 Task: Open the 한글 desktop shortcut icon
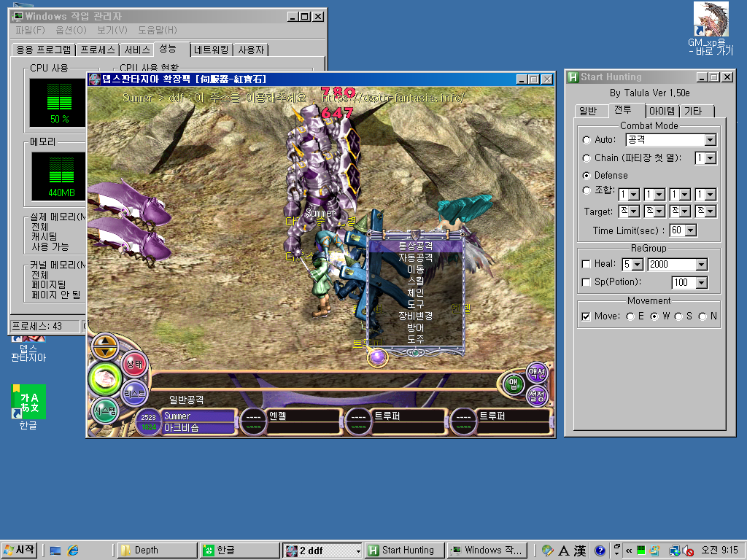28,407
